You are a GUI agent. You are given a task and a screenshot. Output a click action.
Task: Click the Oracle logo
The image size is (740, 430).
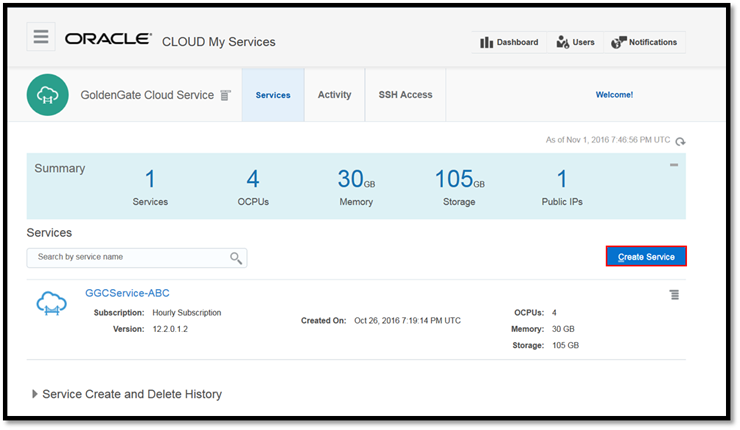(x=108, y=40)
